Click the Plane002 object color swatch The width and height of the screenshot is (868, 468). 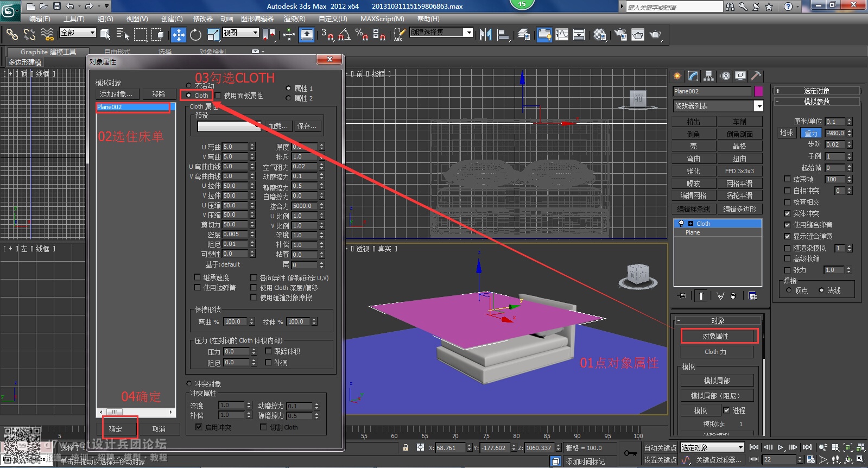click(x=758, y=91)
